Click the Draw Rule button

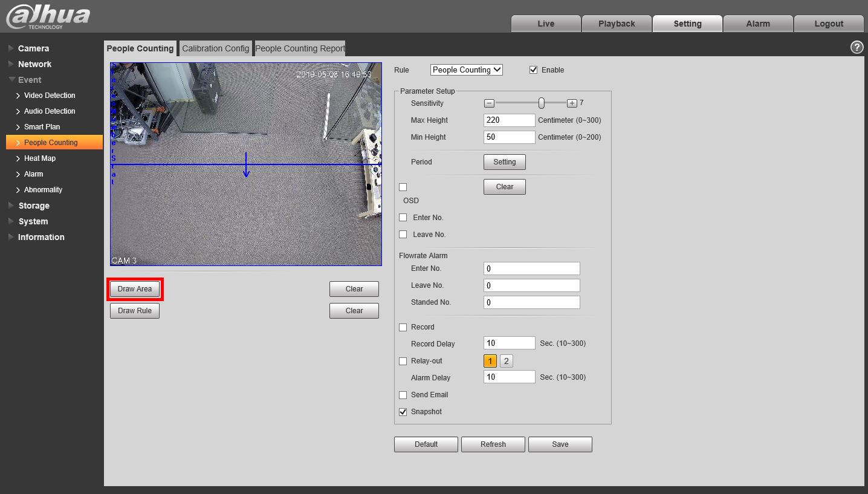(x=135, y=311)
